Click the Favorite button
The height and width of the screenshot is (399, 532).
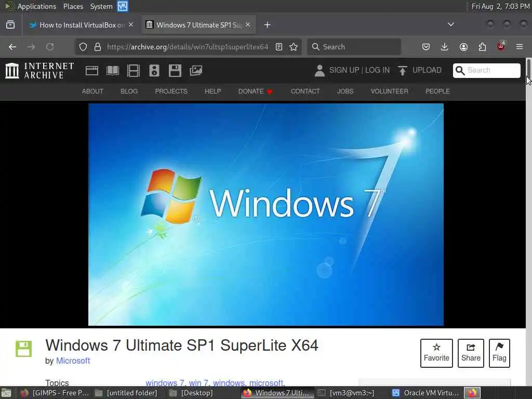[436, 353]
